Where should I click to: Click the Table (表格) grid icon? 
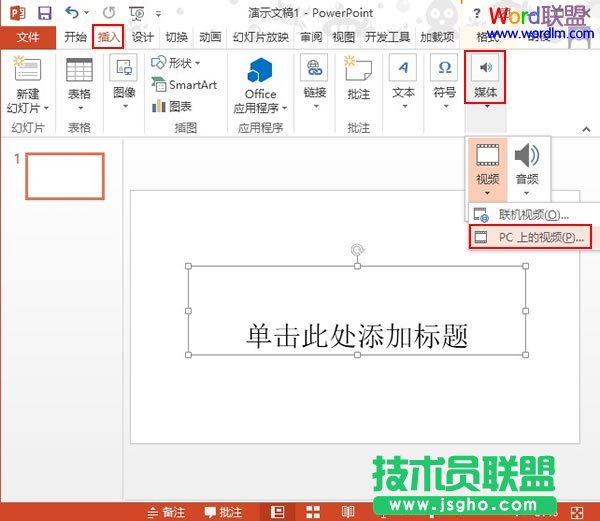(79, 69)
